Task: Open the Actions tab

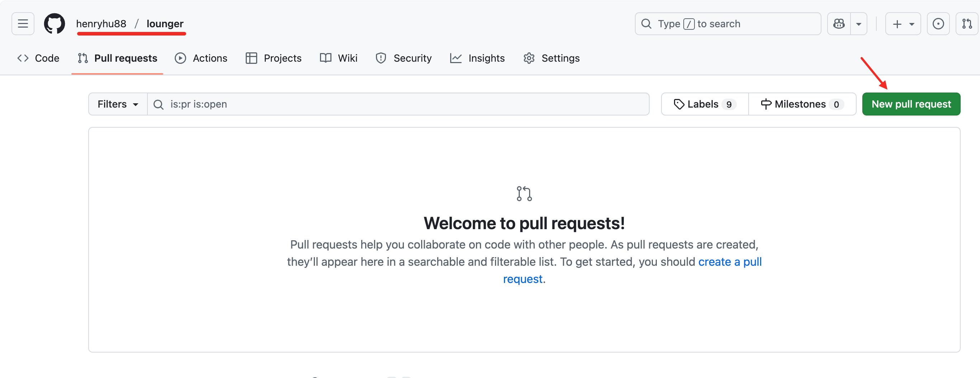Action: point(201,58)
